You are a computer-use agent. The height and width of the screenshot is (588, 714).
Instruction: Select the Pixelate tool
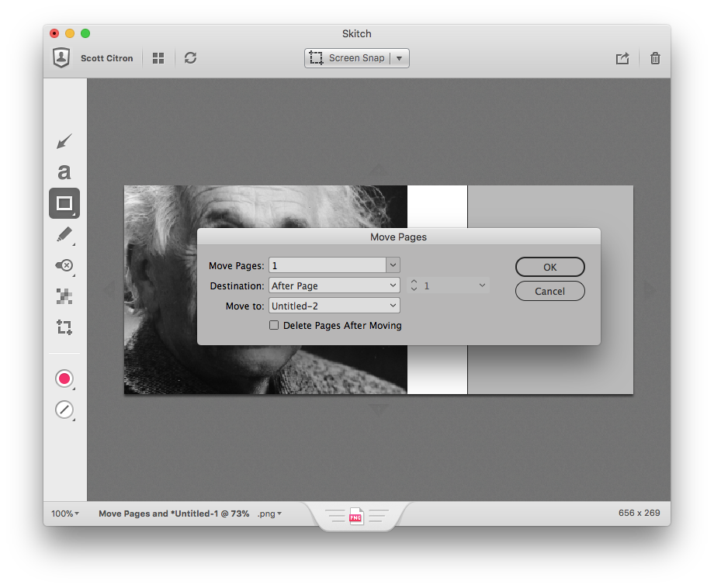point(64,296)
